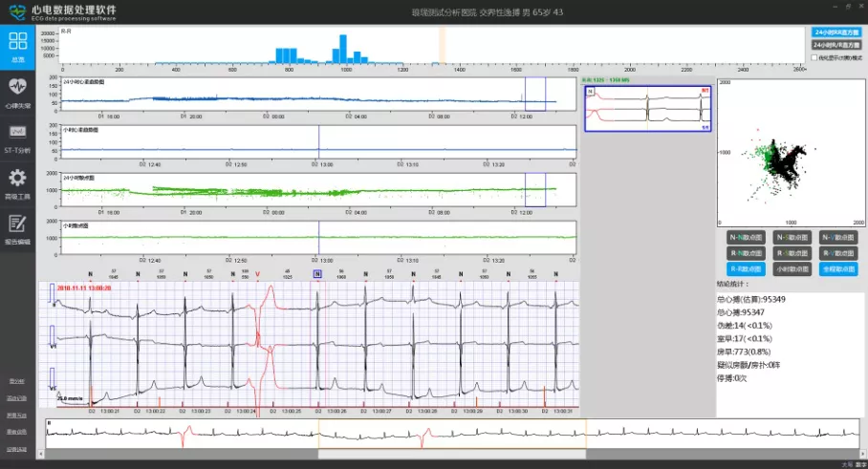Open the 总览 overview grid icon

click(17, 43)
